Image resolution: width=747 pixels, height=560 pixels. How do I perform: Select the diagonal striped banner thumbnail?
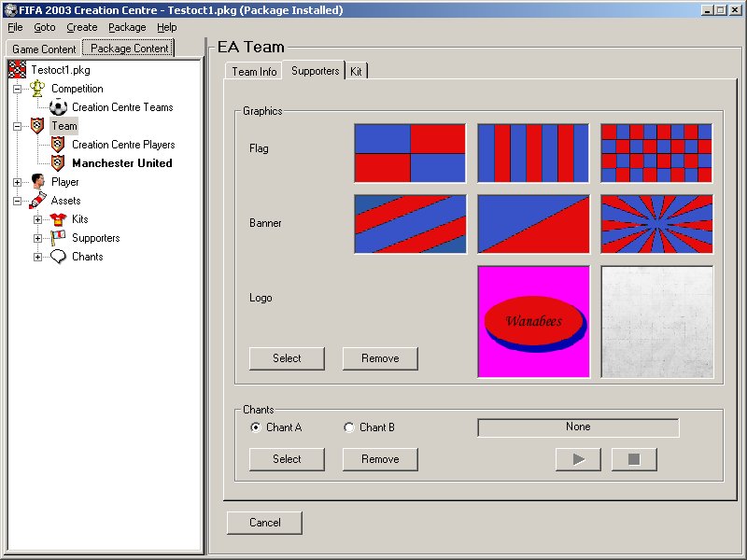(410, 224)
